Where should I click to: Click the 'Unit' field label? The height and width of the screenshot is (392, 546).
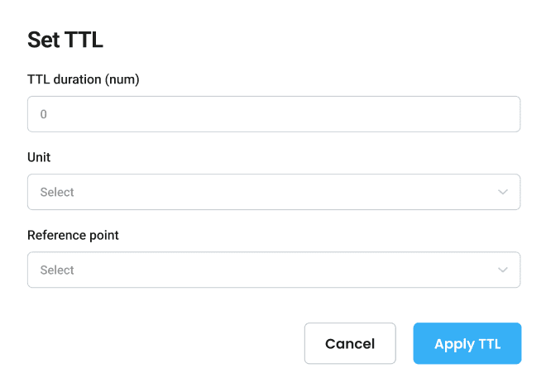[x=39, y=157]
